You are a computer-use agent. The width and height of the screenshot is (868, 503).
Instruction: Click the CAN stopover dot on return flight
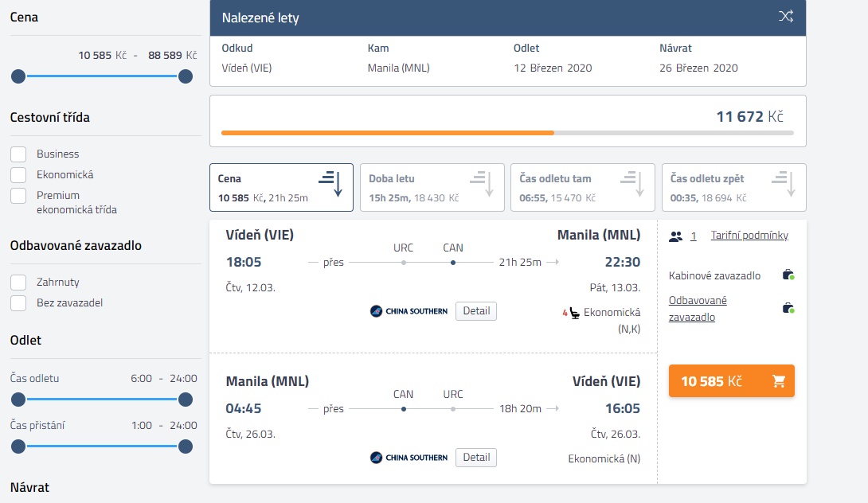[404, 409]
